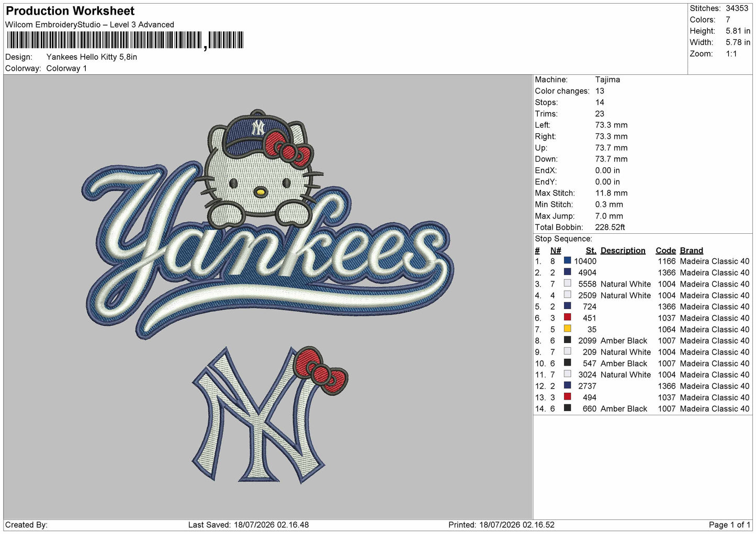756x534 pixels.
Task: Click the Left value 73.3 mm
Action: click(611, 125)
